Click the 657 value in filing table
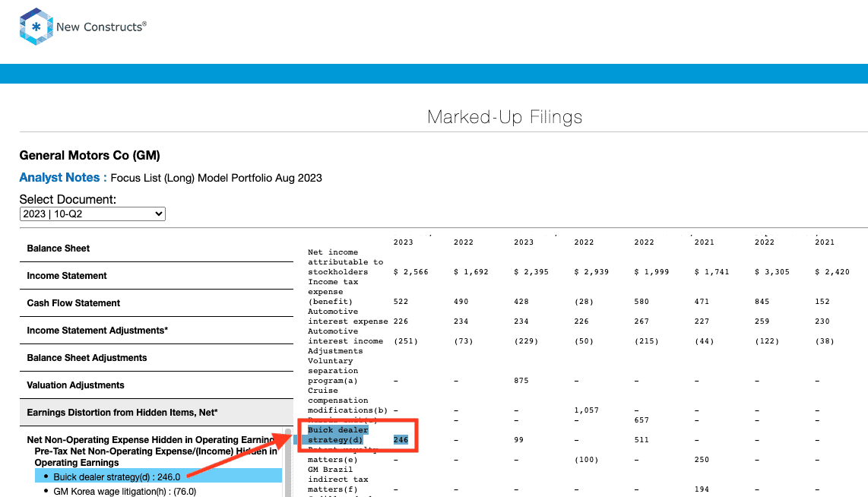The image size is (868, 497). tap(641, 420)
